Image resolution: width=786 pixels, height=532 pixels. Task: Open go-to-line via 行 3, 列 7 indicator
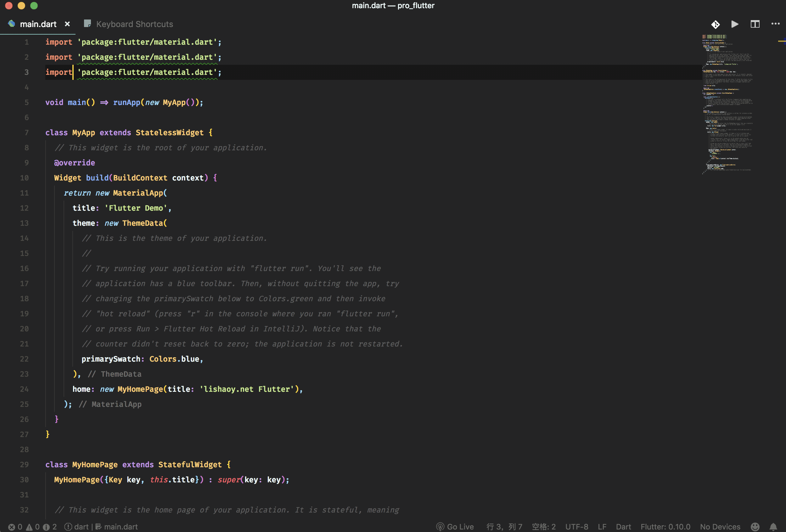coord(504,527)
